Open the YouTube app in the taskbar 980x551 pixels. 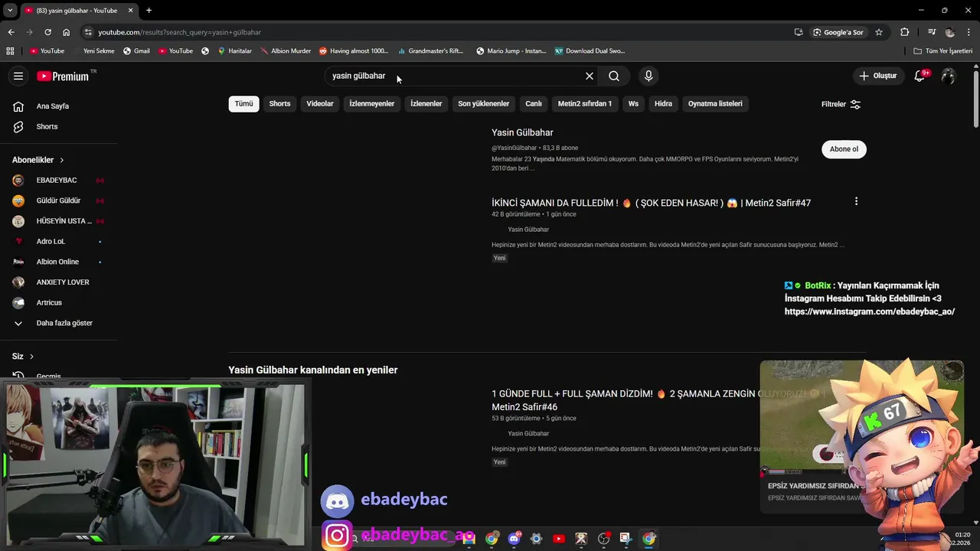(x=559, y=539)
